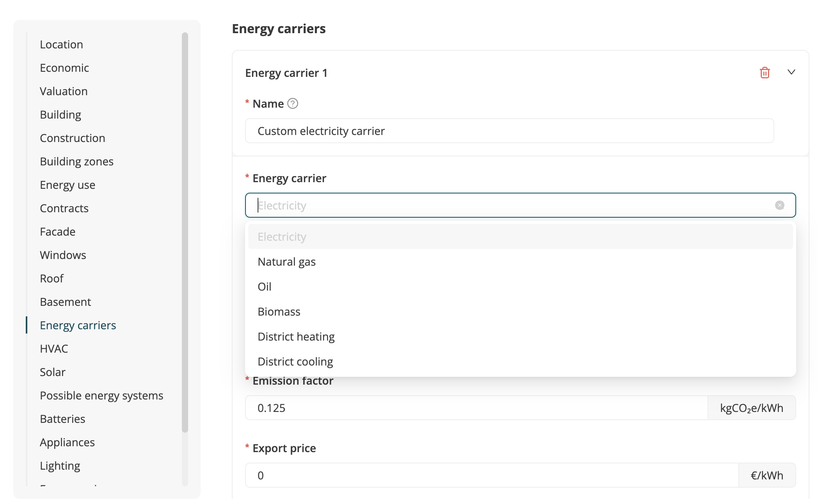Choose Oil in the carrier list
This screenshot has width=818, height=504.
[264, 287]
